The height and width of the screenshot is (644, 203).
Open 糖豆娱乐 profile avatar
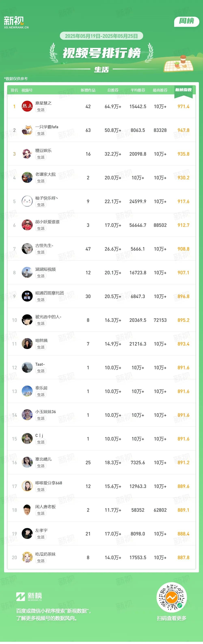click(x=27, y=154)
